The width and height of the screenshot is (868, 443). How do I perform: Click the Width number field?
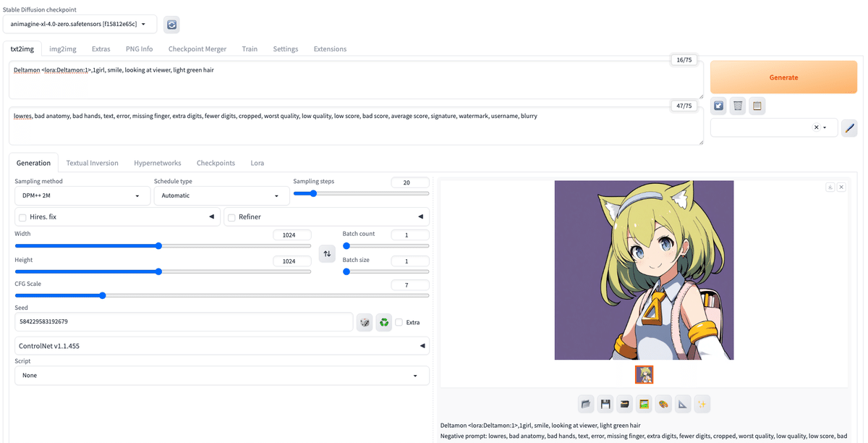(292, 235)
